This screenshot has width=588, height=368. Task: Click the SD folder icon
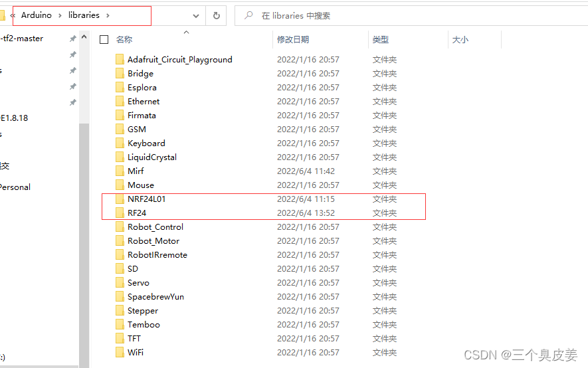coord(120,268)
